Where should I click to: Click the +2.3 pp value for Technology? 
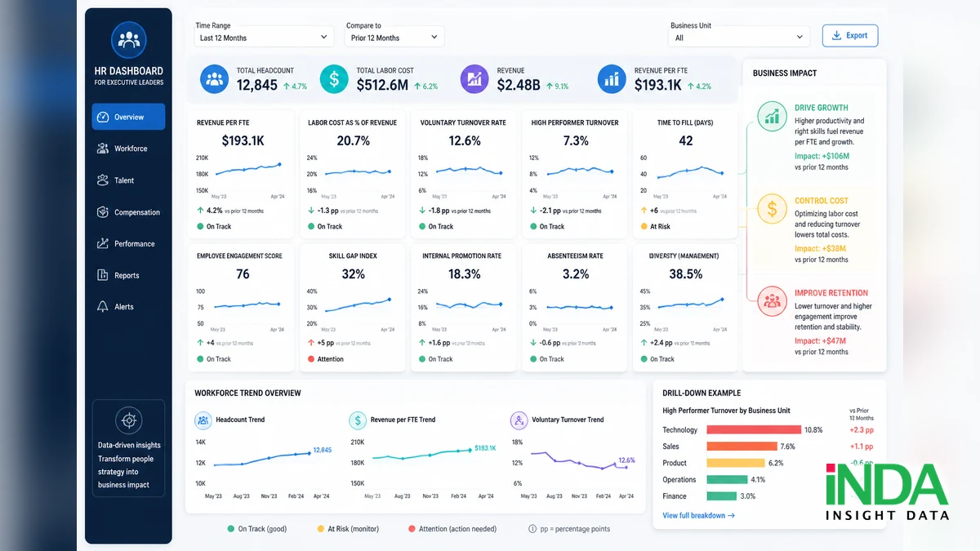coord(861,429)
